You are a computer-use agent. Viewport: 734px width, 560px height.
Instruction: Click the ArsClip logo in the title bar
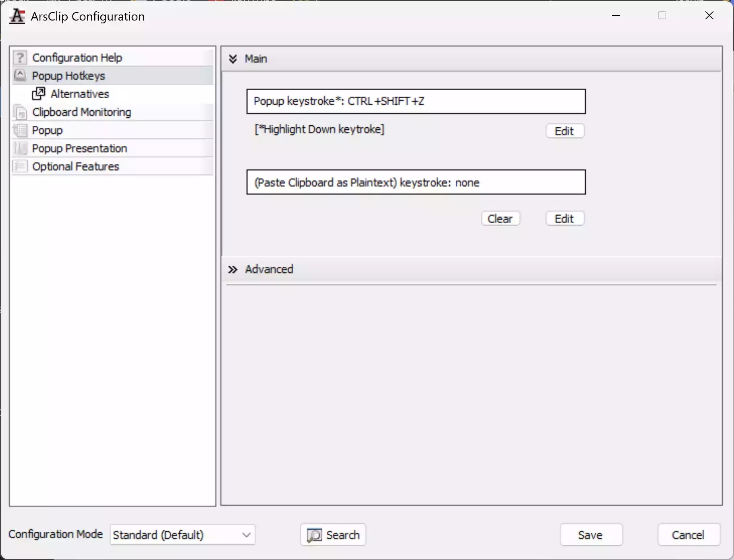tap(17, 16)
